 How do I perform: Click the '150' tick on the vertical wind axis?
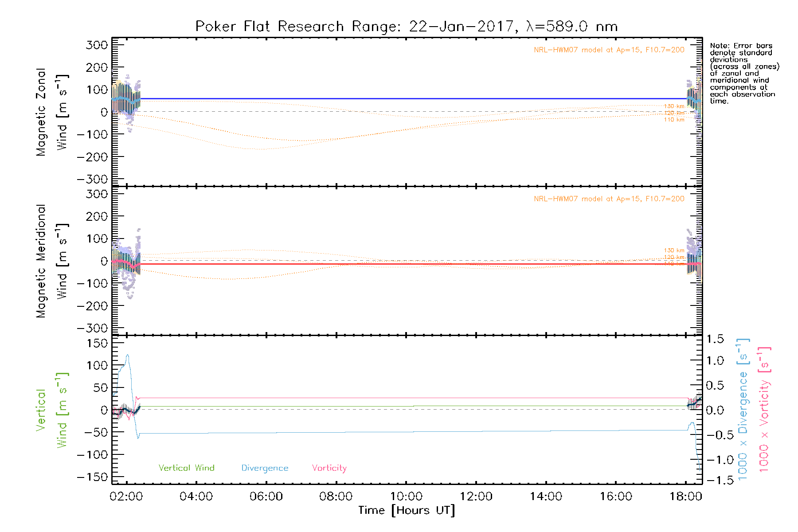[x=97, y=343]
